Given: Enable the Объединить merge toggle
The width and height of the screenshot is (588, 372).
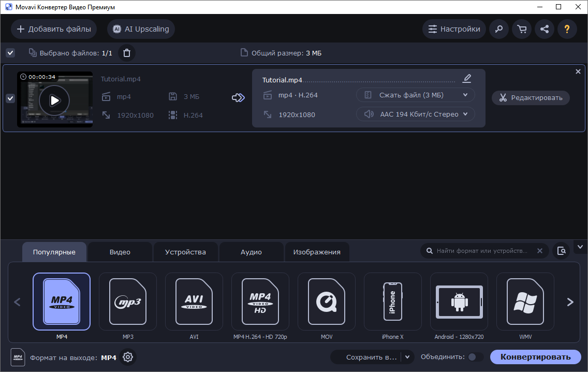Looking at the screenshot, I should click(x=475, y=357).
